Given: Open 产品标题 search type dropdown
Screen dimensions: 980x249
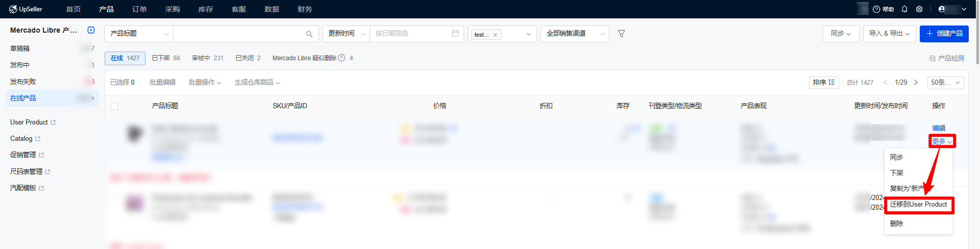Looking at the screenshot, I should tap(139, 34).
